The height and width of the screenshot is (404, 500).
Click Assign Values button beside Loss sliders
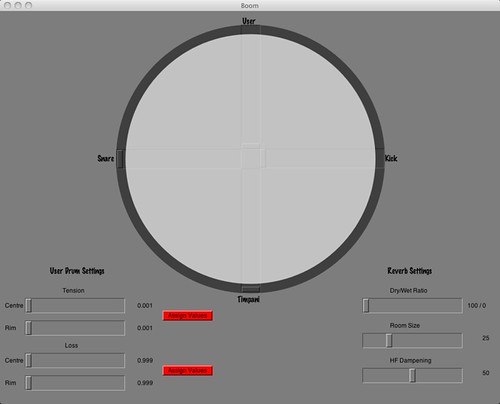point(187,370)
